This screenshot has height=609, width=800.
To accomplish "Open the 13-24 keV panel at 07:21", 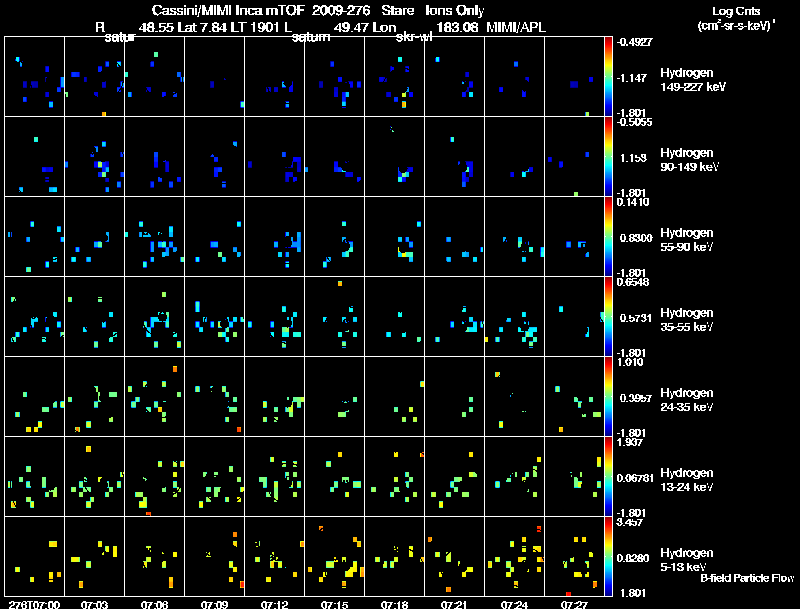I will (454, 476).
